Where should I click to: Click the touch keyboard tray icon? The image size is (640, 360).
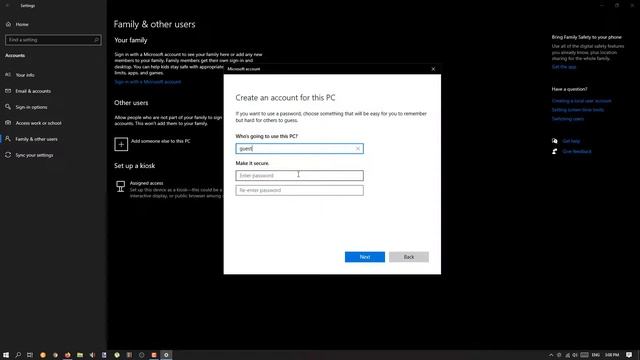click(x=584, y=355)
